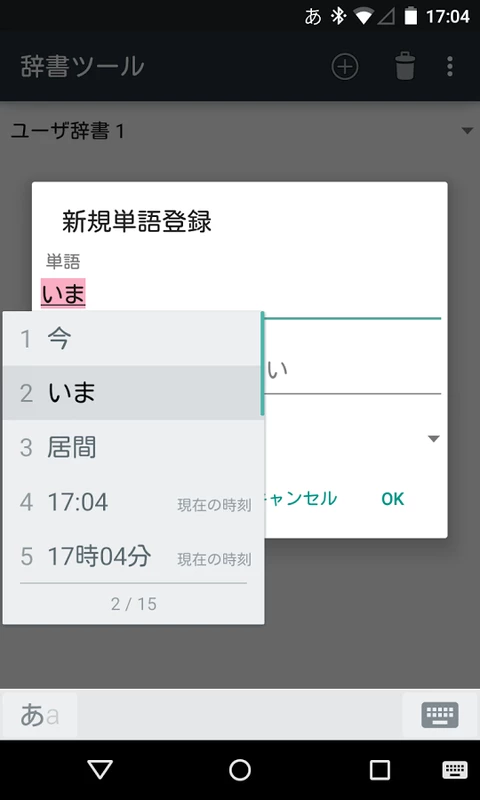Image resolution: width=480 pixels, height=800 pixels.
Task: Tap the Android back navigation button
Action: (100, 770)
